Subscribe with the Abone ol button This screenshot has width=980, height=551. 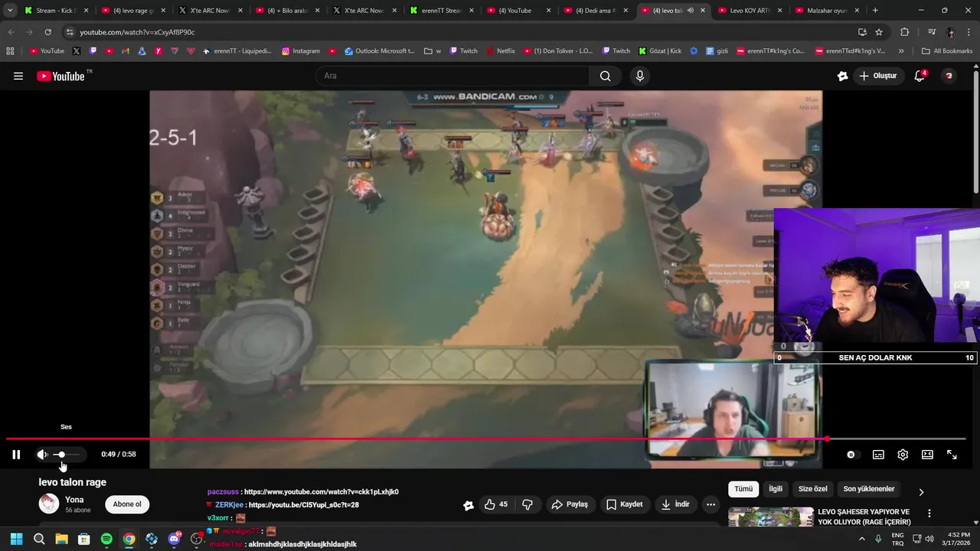pos(127,504)
